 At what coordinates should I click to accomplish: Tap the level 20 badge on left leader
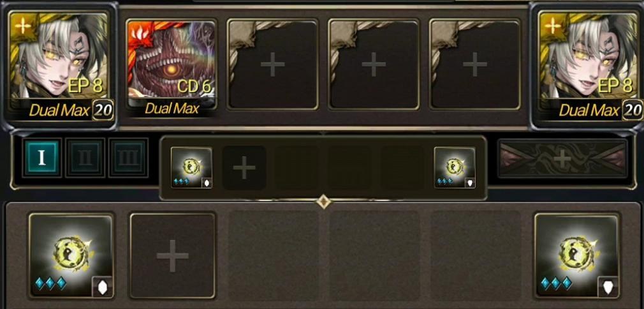[x=103, y=110]
